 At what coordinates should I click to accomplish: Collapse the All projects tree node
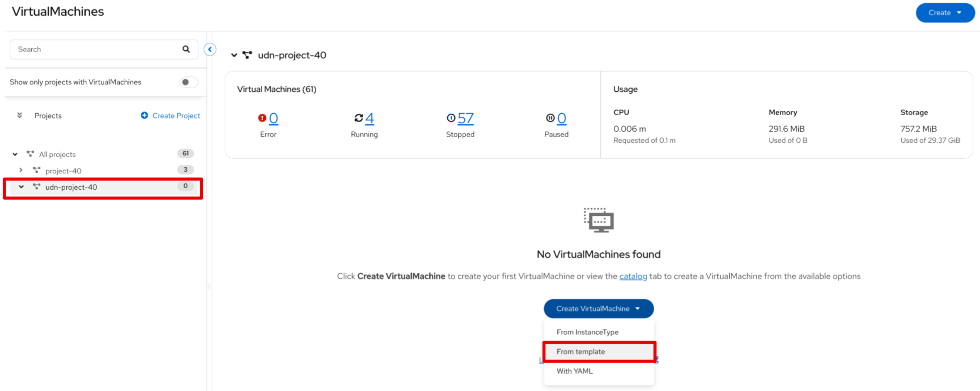point(15,154)
